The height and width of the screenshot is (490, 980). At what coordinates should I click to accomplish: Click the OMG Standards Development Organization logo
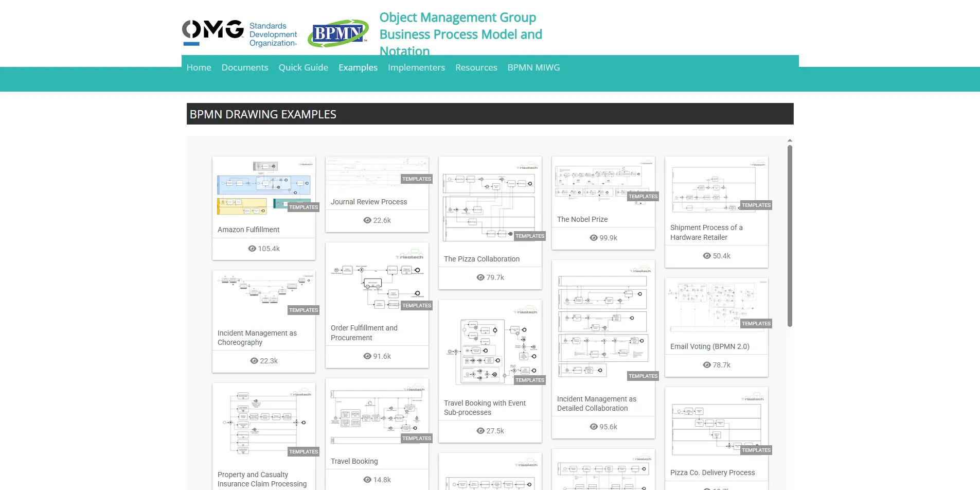tap(239, 33)
